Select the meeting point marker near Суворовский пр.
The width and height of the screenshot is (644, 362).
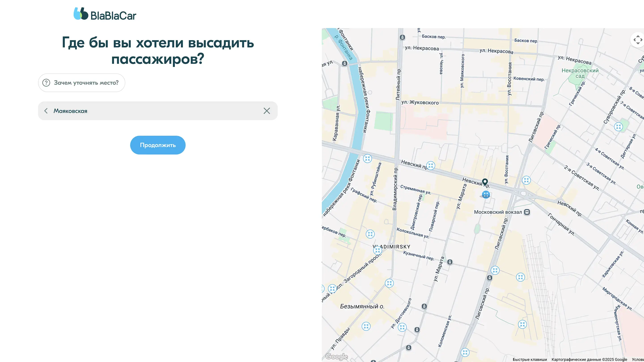(618, 127)
